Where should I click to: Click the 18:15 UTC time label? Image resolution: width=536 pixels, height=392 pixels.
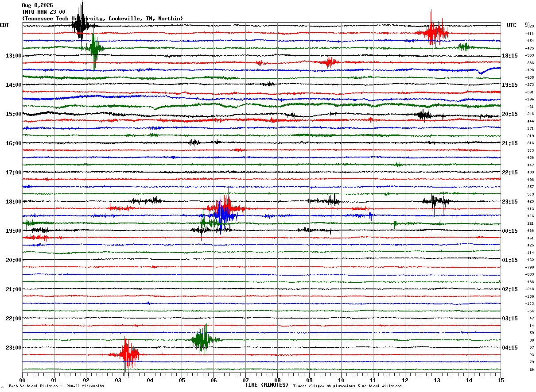[x=510, y=56]
